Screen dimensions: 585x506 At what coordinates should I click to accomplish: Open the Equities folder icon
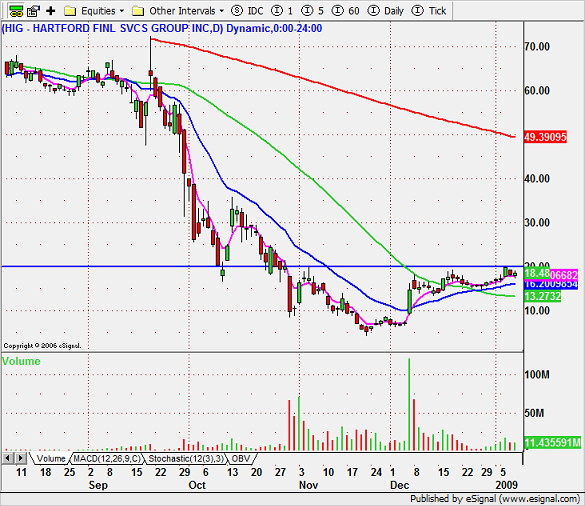tap(70, 11)
